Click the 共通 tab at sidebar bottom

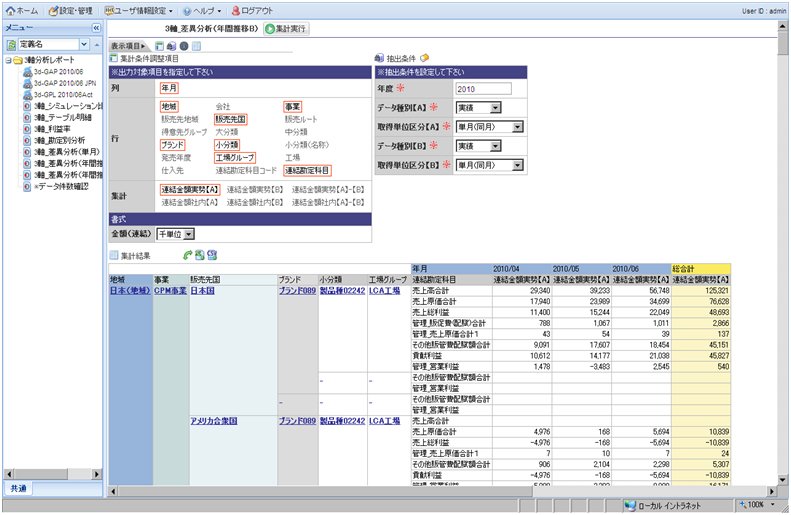pos(18,488)
